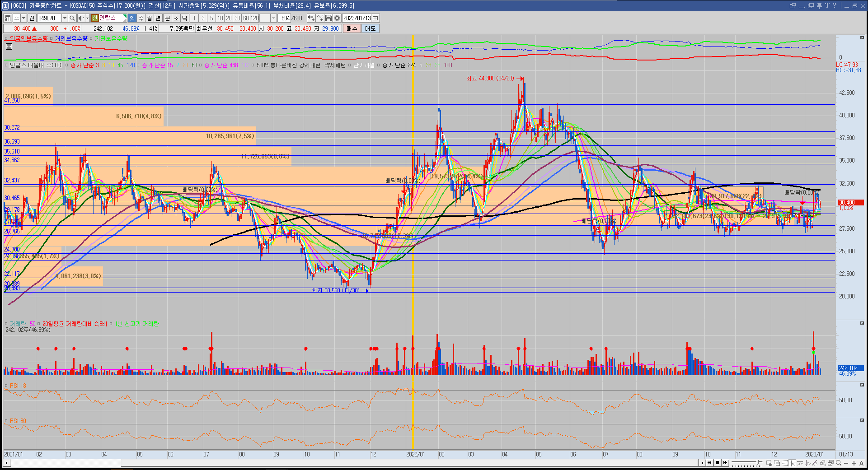Select the yearly (년) period button

click(x=158, y=18)
